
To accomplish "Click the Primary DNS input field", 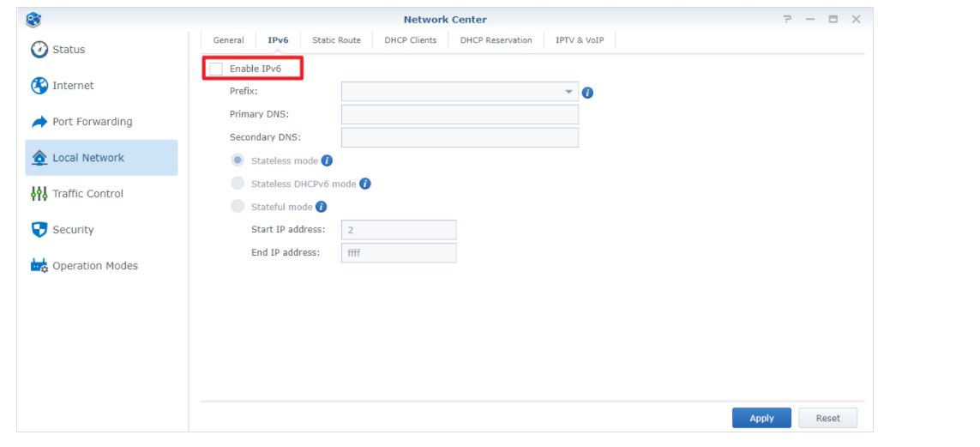I will (x=460, y=114).
